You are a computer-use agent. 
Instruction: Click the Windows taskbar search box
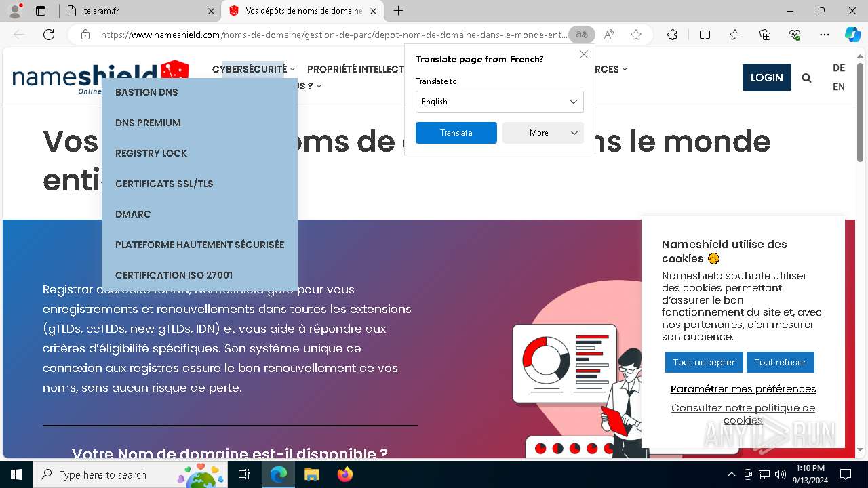[x=130, y=474]
